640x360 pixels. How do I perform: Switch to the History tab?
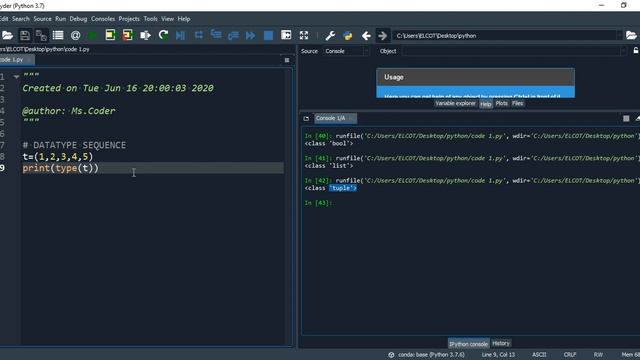point(501,343)
